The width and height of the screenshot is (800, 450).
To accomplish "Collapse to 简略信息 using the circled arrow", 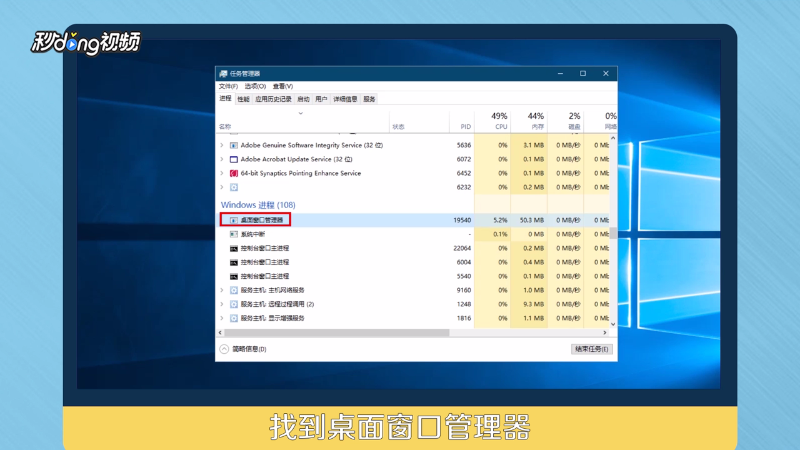I will pos(224,349).
